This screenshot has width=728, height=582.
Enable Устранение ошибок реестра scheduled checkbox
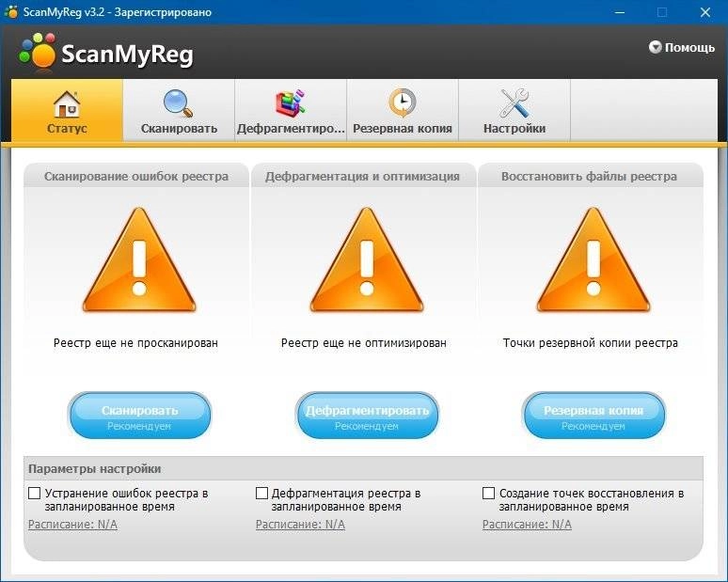[x=35, y=493]
